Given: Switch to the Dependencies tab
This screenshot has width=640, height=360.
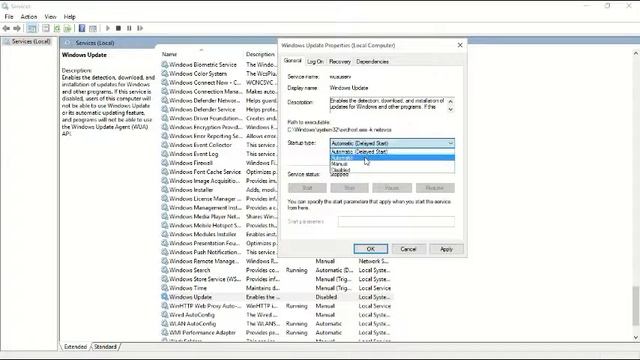Looking at the screenshot, I should [372, 62].
